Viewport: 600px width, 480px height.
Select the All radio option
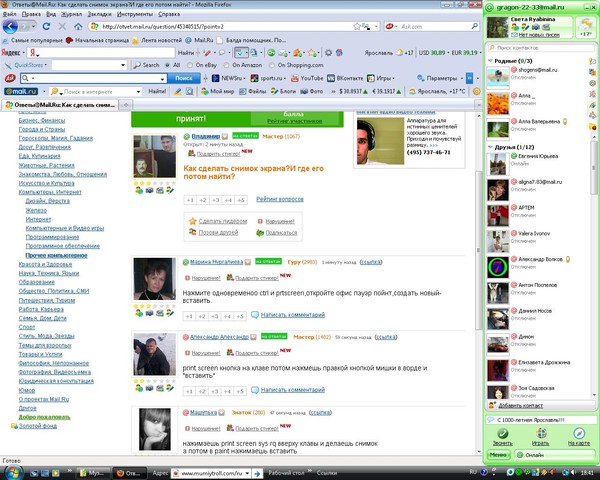point(167,65)
